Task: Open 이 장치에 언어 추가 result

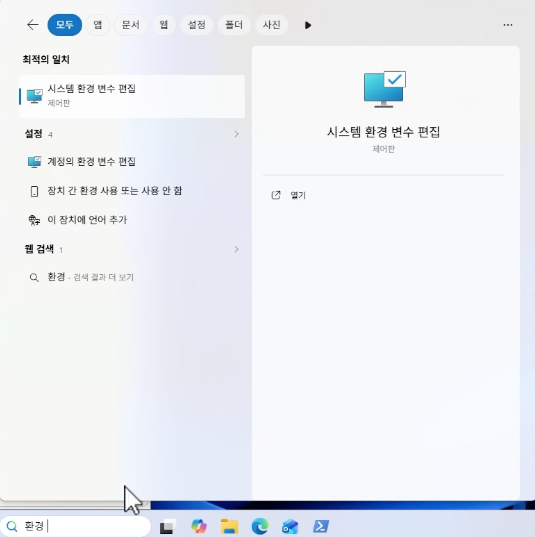Action: pyautogui.click(x=132, y=220)
